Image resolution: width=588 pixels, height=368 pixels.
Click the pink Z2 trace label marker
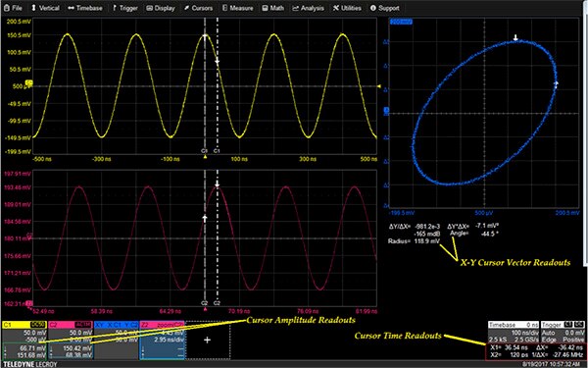(x=29, y=303)
